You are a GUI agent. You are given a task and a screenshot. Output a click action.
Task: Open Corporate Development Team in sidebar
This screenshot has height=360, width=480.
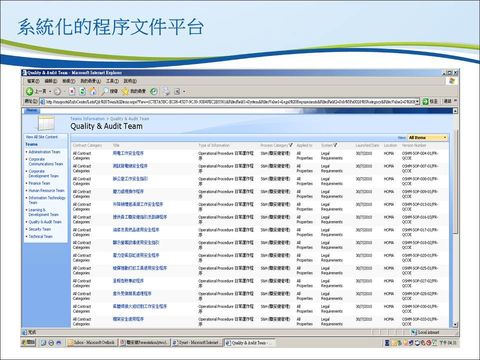pos(44,173)
